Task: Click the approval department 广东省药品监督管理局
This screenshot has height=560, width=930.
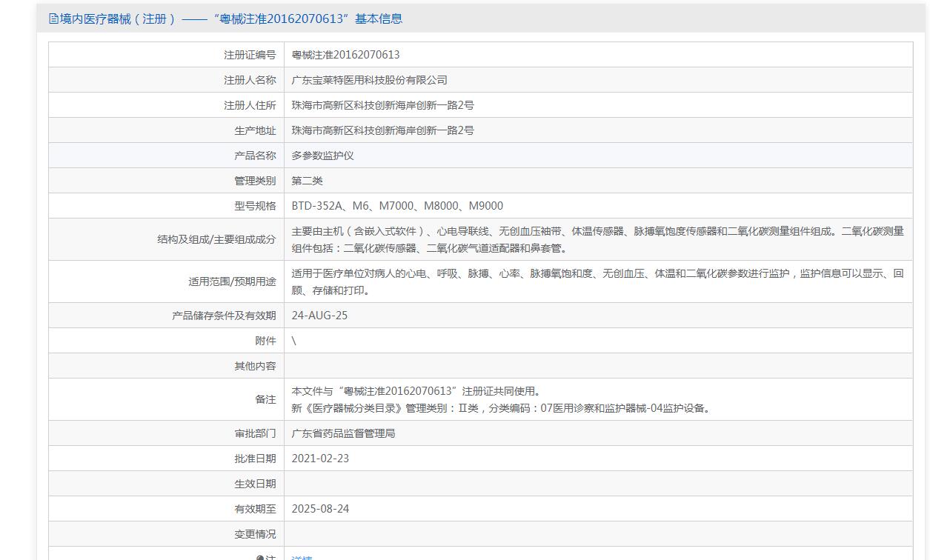Action: [x=343, y=433]
